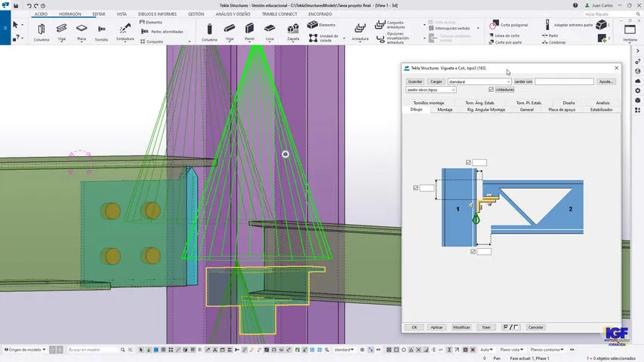Click the help question mark icon
The image size is (644, 362).
click(575, 5)
